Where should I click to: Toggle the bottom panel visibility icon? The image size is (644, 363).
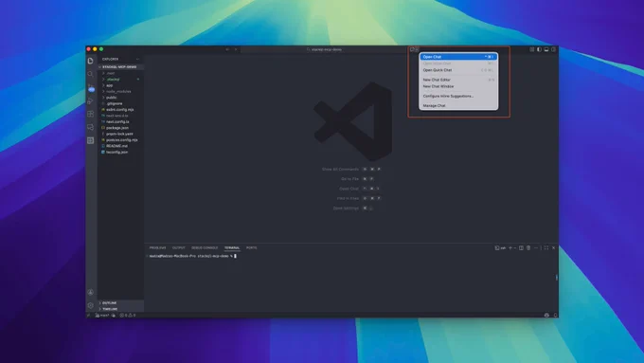pos(546,49)
